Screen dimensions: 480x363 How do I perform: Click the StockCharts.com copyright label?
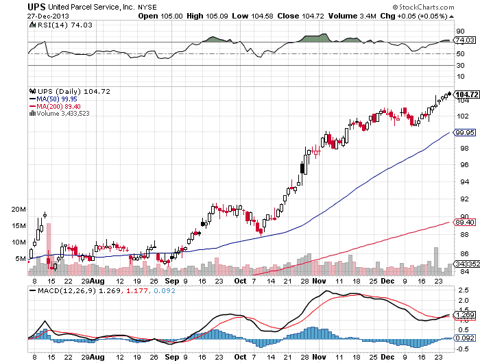tap(423, 7)
